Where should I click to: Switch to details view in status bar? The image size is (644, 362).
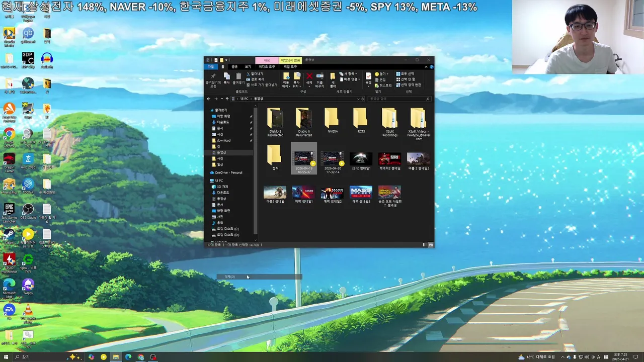tap(424, 245)
